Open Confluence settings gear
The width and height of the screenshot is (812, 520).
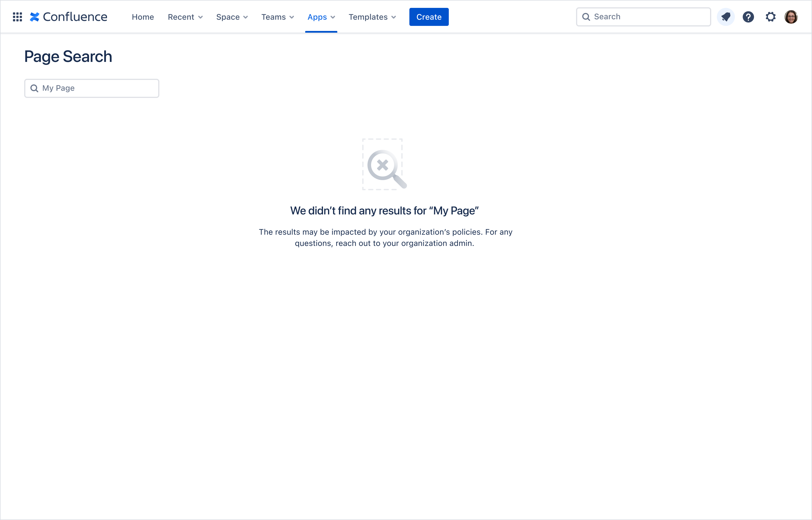(771, 17)
